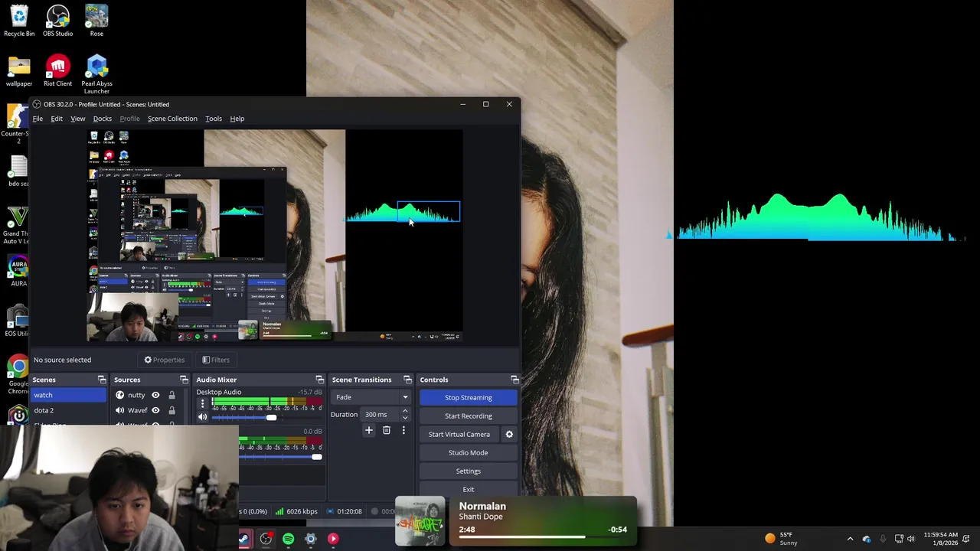
Task: Decrease transition duration with down arrow
Action: point(405,418)
